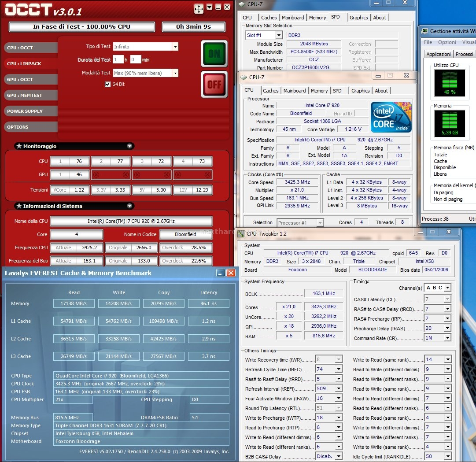Screen dimensions: 476x462
Task: Switch to Mainboard tab in front CPU-Z window
Action: click(295, 91)
